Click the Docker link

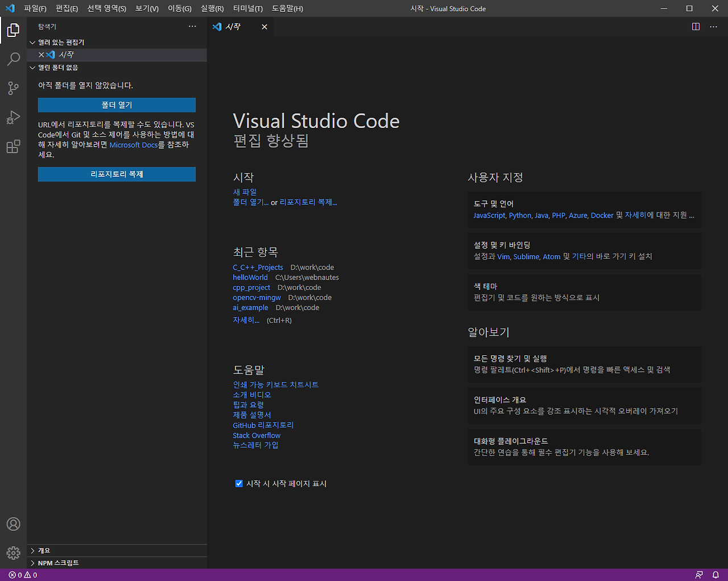click(602, 215)
